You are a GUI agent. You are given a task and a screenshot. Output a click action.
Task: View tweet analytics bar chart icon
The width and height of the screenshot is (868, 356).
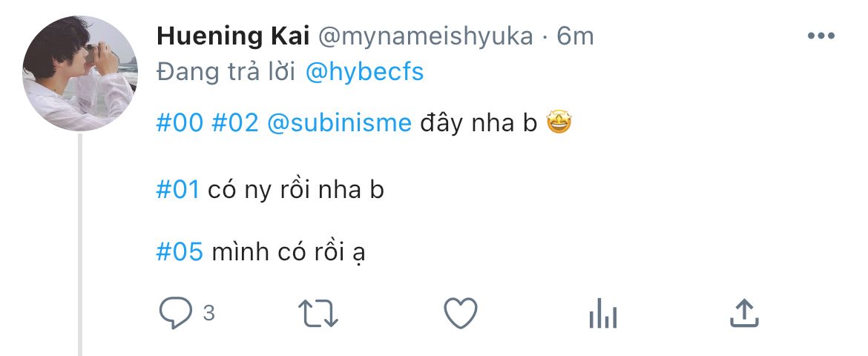tap(602, 315)
